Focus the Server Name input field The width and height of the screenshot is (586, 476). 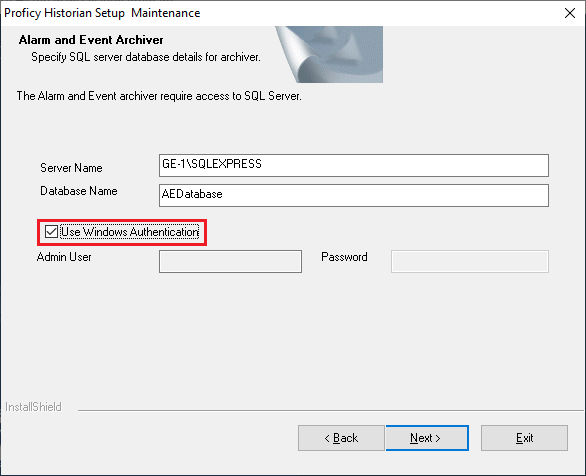(x=354, y=165)
